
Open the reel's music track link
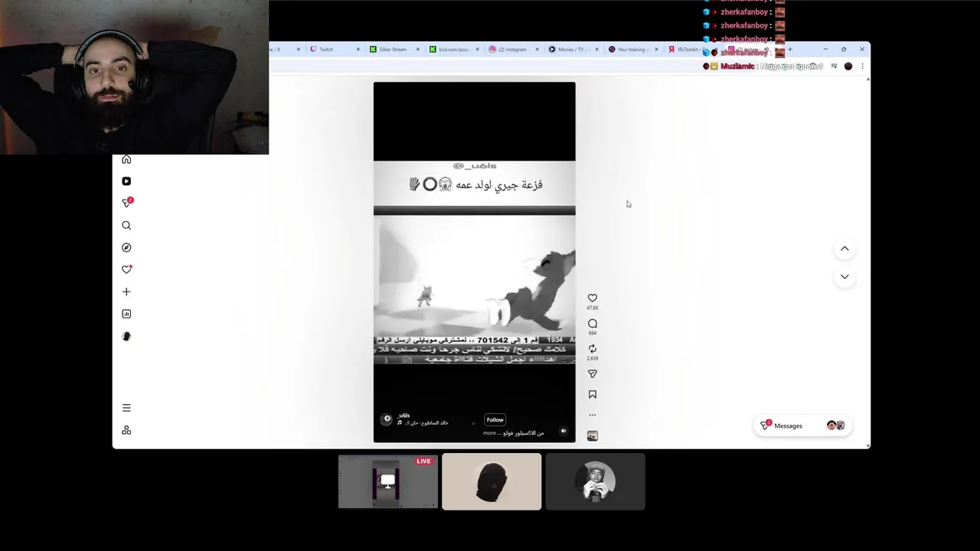423,422
